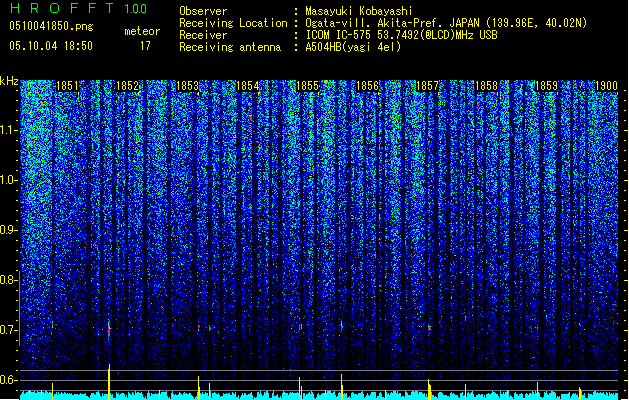Click the observer name Masayuki Kobayashi
Screen dimensions: 629x400
359,11
